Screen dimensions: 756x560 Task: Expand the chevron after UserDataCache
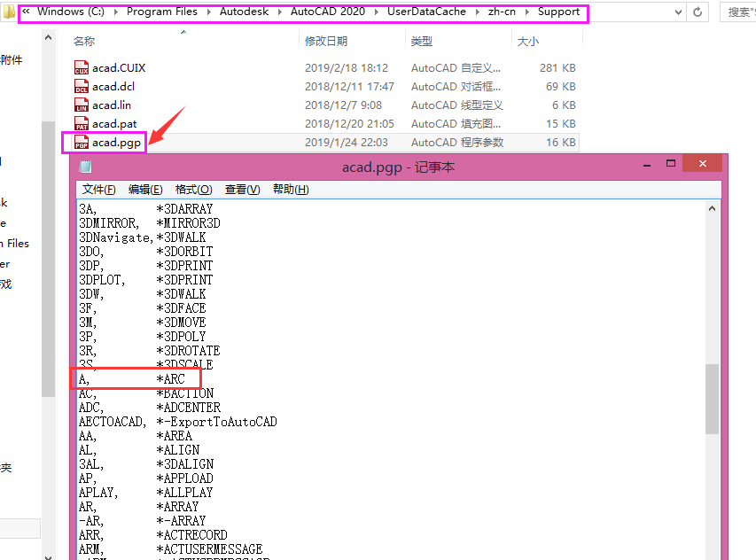click(x=478, y=12)
